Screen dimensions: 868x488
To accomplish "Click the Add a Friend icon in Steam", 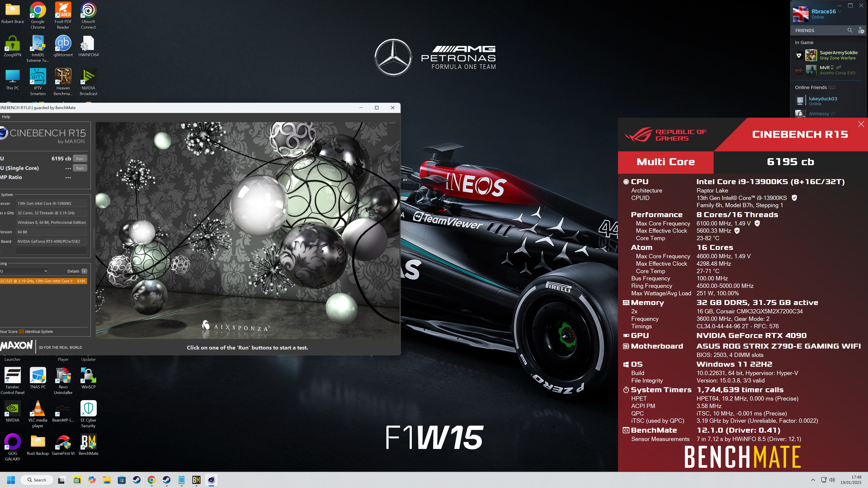I will tap(861, 30).
